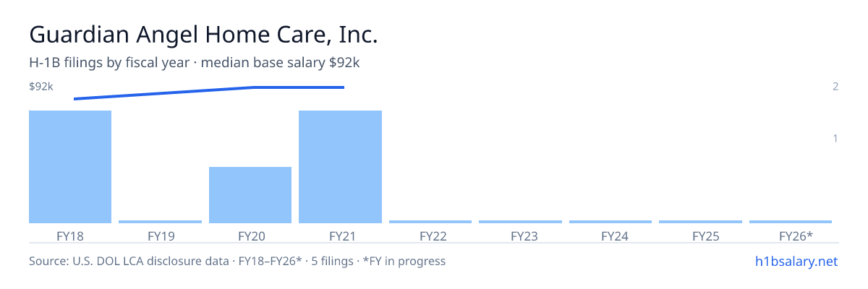Click the FY21 axis label
Viewport: 868px width, 289px height.
click(340, 236)
